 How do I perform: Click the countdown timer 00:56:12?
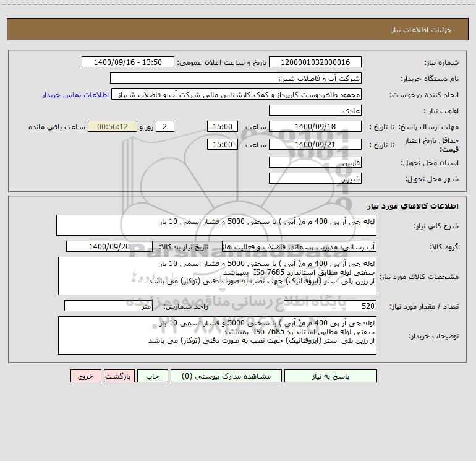(x=113, y=126)
